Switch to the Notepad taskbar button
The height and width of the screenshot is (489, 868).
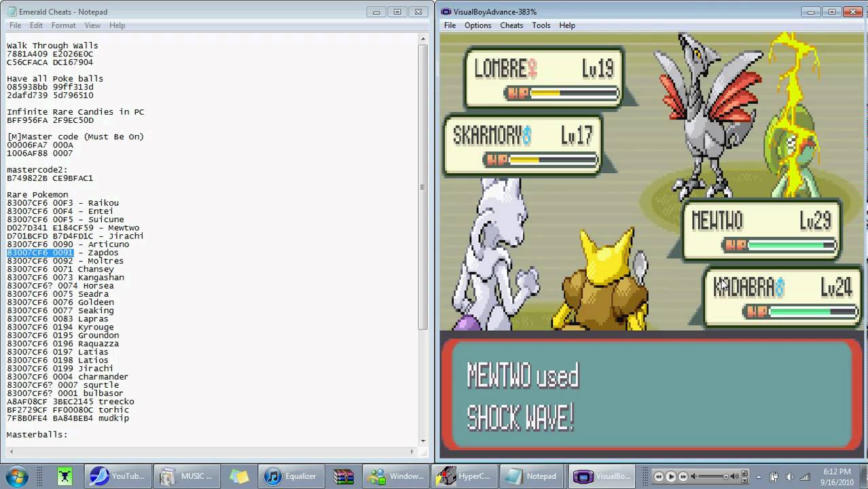533,476
